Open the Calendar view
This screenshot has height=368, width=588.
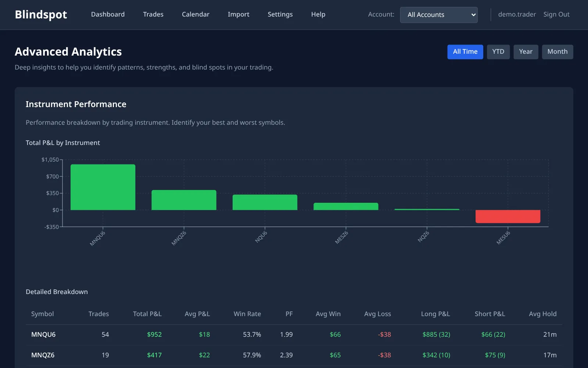pyautogui.click(x=196, y=14)
